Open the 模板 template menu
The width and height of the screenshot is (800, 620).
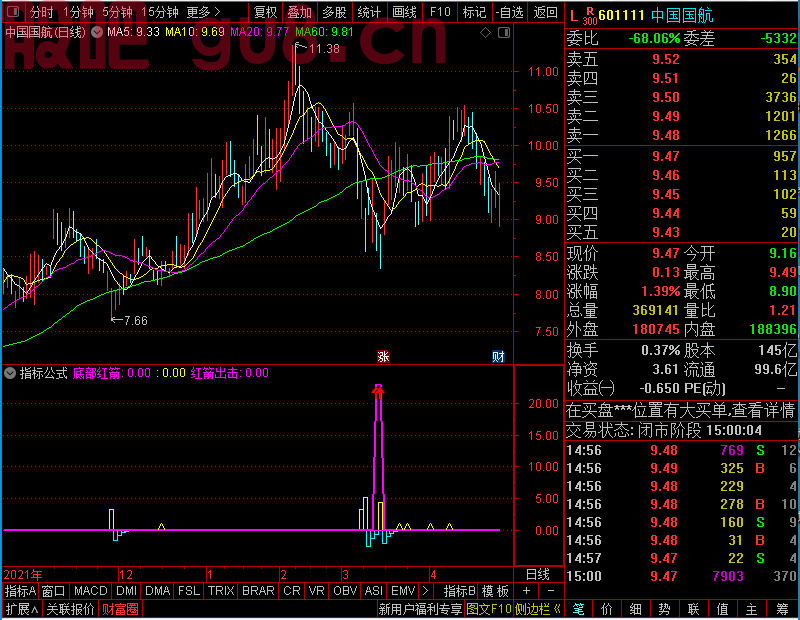tap(495, 591)
